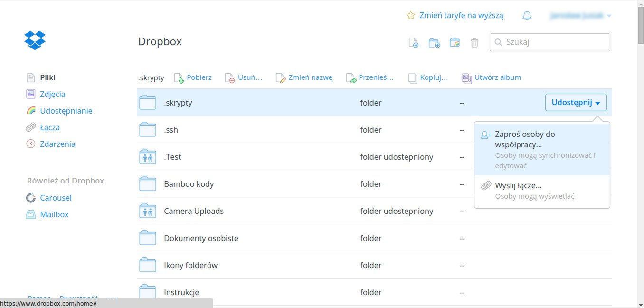Image resolution: width=644 pixels, height=308 pixels.
Task: Click the link chain icon in menu
Action: 486,186
